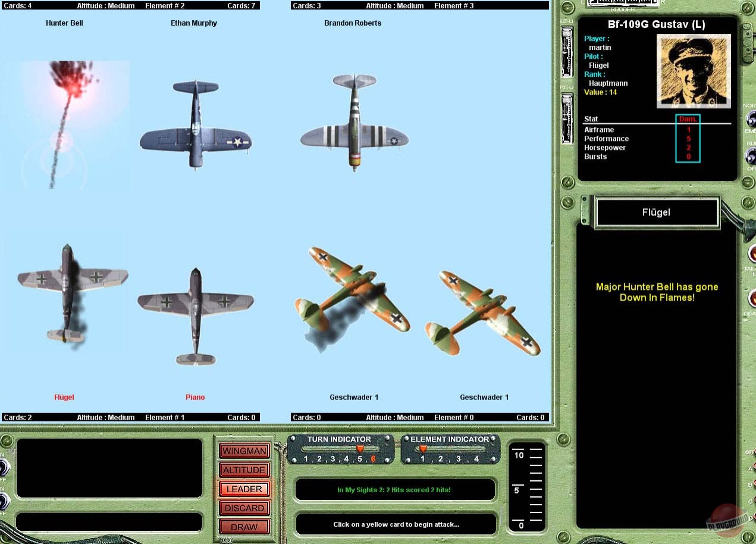Click the empty card panel at bottom left
The image size is (756, 544).
(109, 468)
